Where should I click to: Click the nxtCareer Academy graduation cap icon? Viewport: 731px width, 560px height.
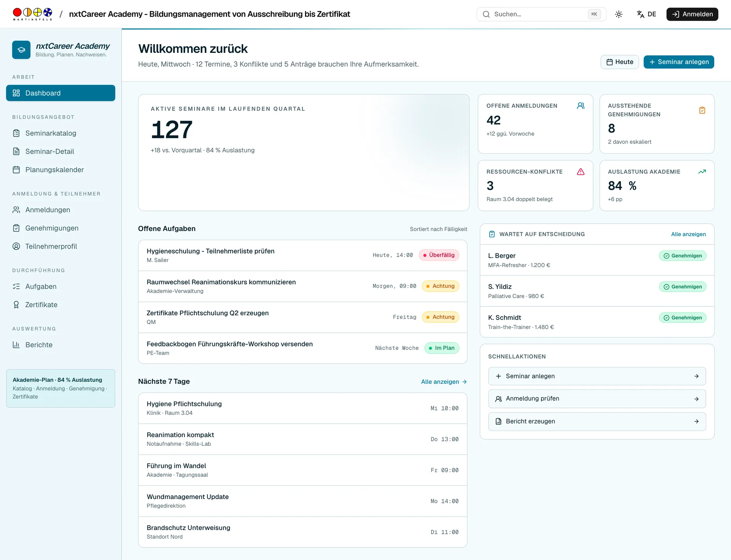coord(21,50)
